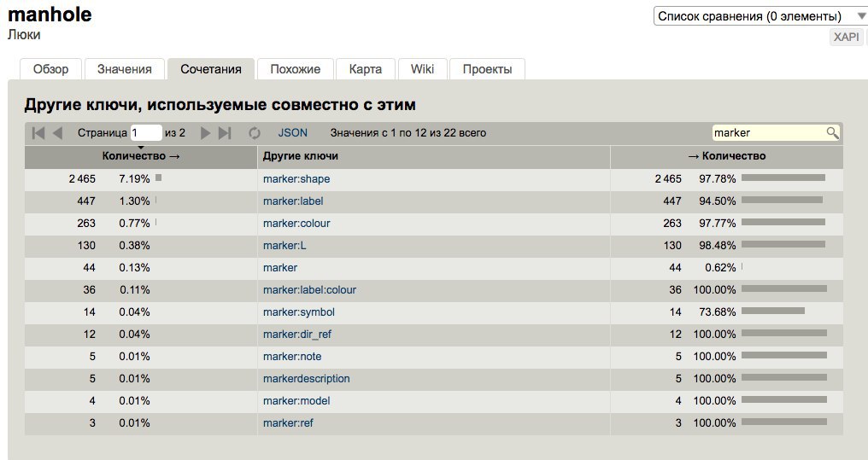Open the Карта tab
Screen dimensions: 868x460
pyautogui.click(x=366, y=69)
